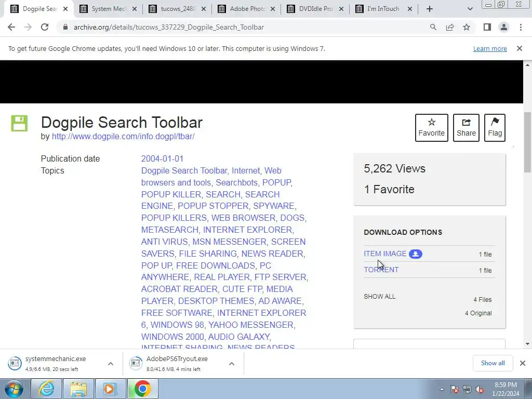Close the downloads bar
This screenshot has width=532, height=399.
pyautogui.click(x=523, y=363)
